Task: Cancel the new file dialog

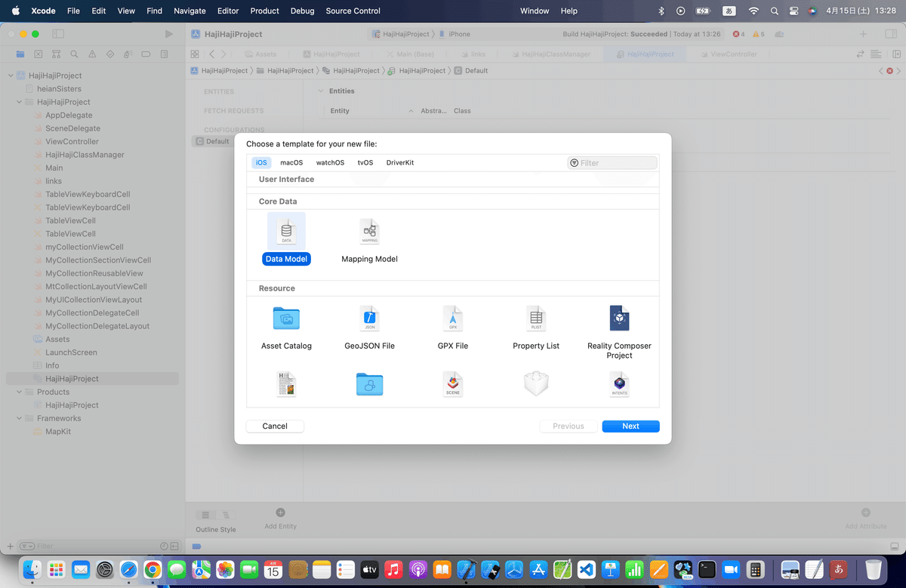Action: point(275,426)
